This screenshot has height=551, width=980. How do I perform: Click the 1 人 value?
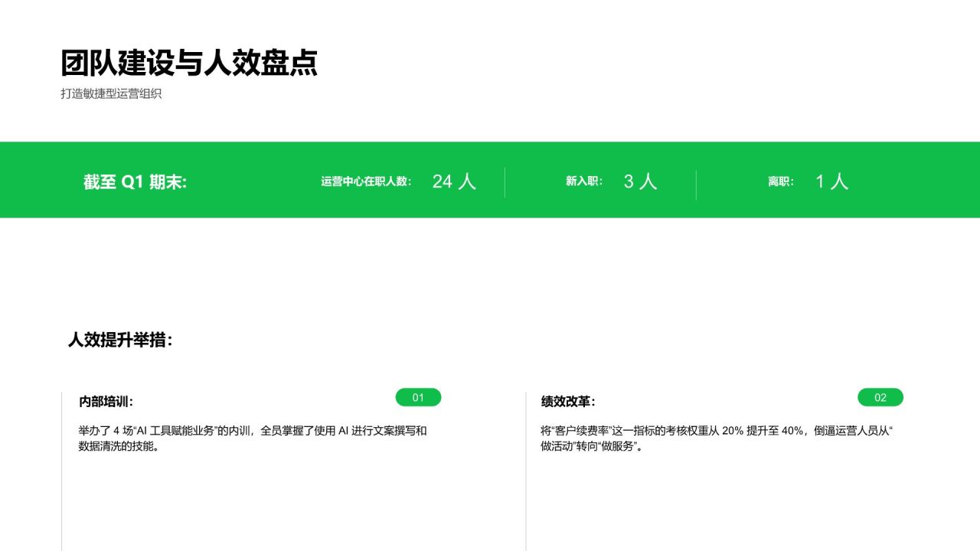(x=831, y=181)
